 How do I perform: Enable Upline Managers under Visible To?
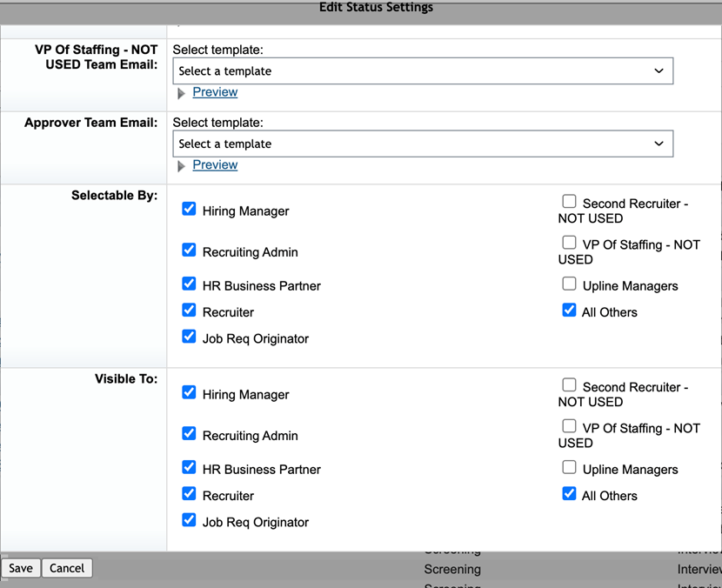coord(569,467)
